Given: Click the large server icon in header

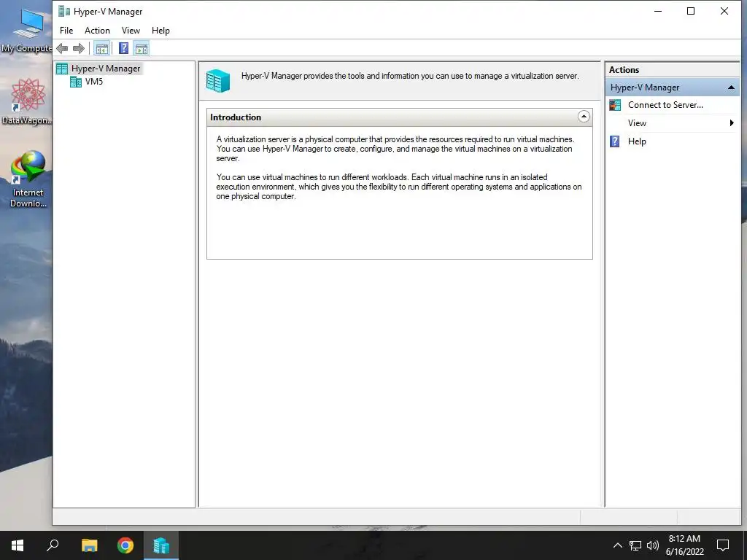Looking at the screenshot, I should 218,80.
